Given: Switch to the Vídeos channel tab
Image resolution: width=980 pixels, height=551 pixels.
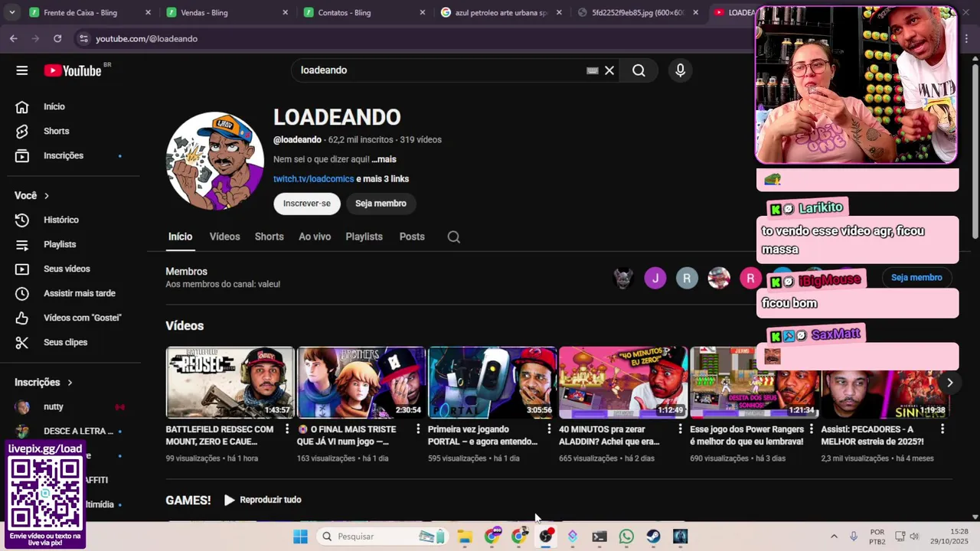Looking at the screenshot, I should 225,237.
